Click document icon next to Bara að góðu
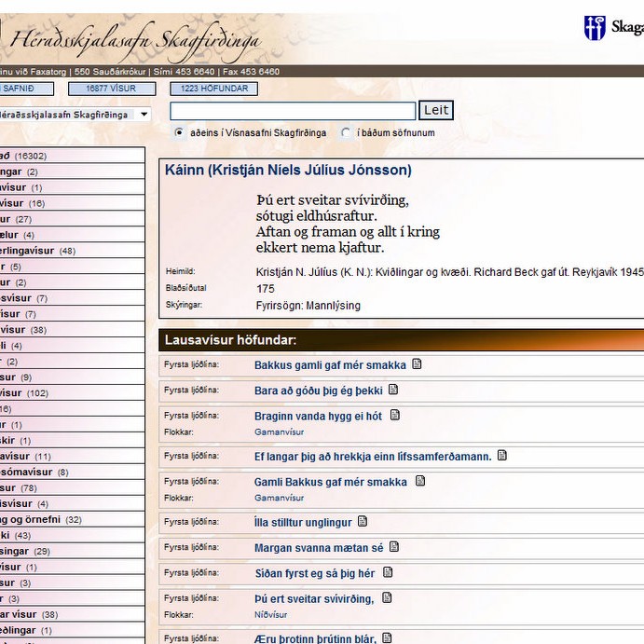 point(393,390)
